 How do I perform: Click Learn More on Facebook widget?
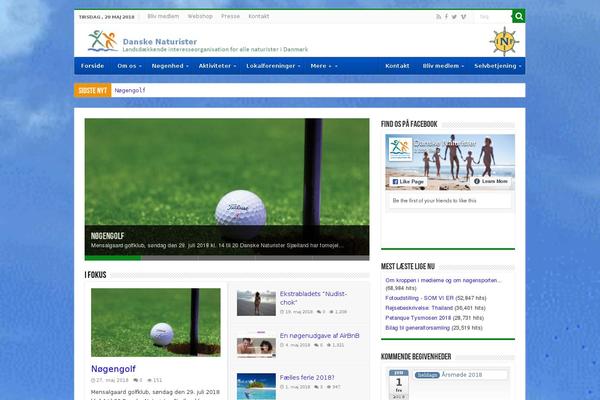[x=491, y=181]
